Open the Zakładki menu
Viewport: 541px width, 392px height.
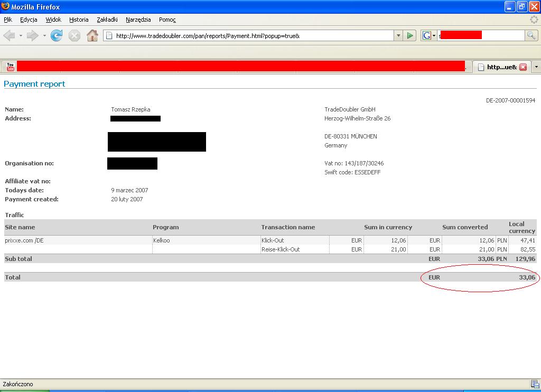click(x=107, y=20)
